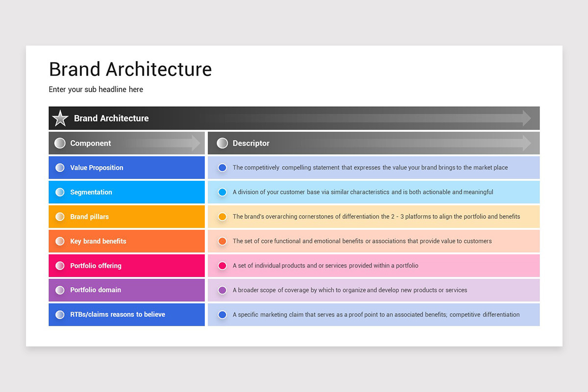Click the blue circle icon on Segmentation descriptor row
The width and height of the screenshot is (588, 392).
(x=222, y=192)
